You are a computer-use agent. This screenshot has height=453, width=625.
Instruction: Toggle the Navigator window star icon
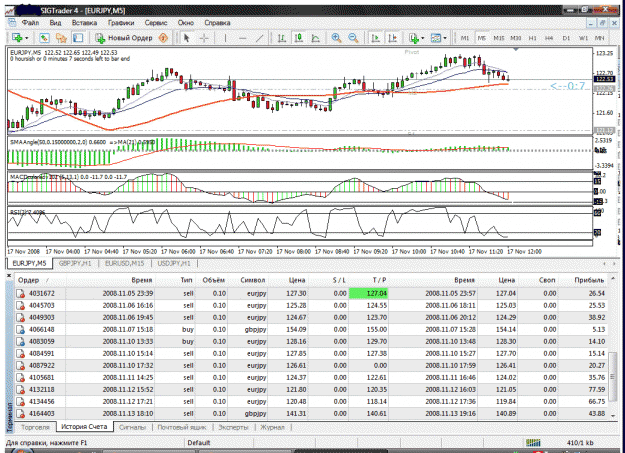(61, 38)
